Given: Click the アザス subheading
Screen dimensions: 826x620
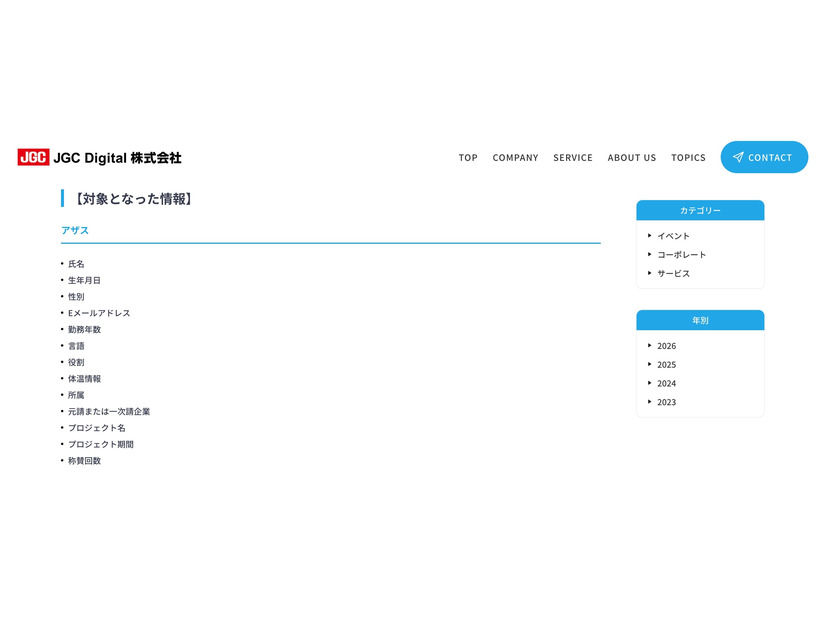Looking at the screenshot, I should (x=75, y=230).
